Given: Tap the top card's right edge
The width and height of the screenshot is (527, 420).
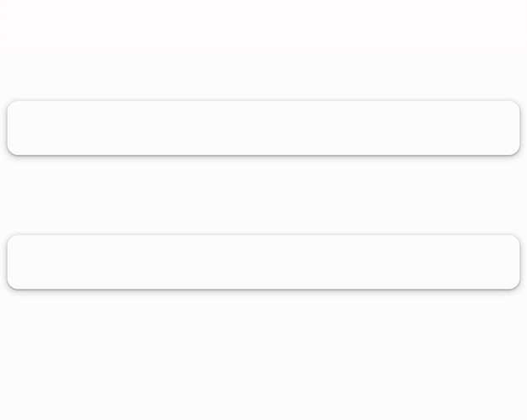Looking at the screenshot, I should click(x=518, y=128).
